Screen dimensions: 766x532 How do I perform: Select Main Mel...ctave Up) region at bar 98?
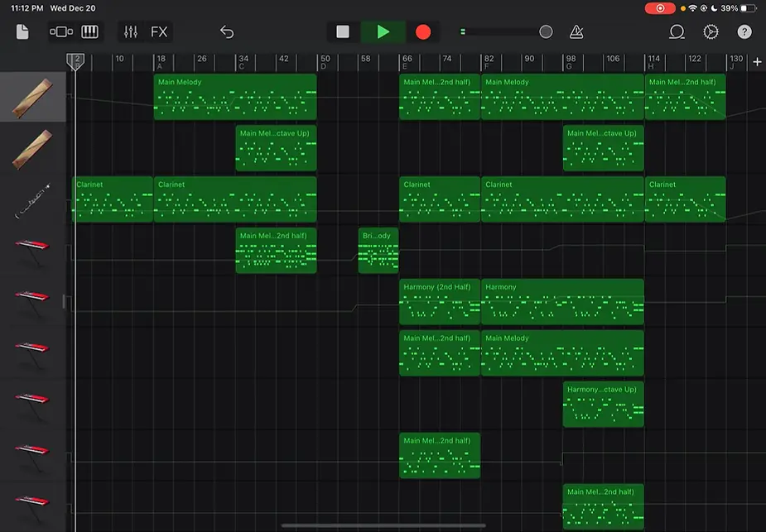click(604, 148)
